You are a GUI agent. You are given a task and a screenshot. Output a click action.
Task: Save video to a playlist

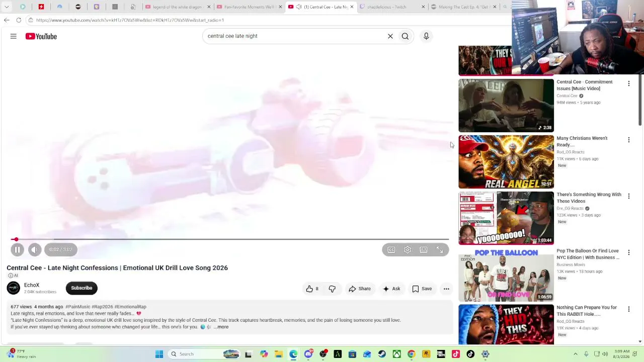[x=422, y=289]
